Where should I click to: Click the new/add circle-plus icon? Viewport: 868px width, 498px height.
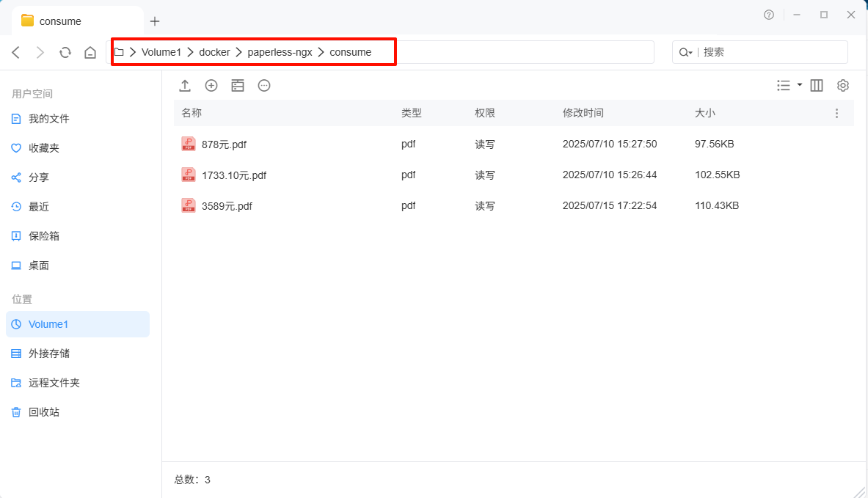click(211, 85)
